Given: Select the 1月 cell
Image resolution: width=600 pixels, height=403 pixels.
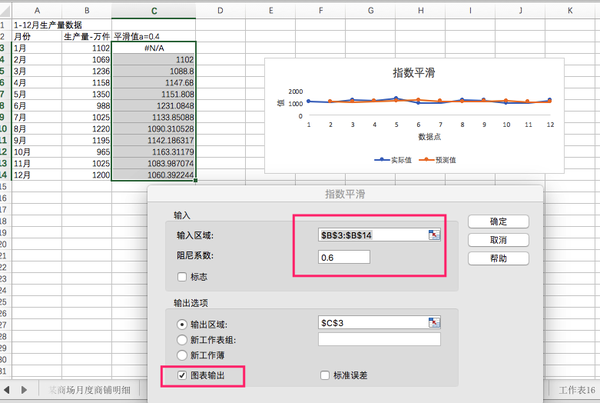Looking at the screenshot, I should [37, 48].
